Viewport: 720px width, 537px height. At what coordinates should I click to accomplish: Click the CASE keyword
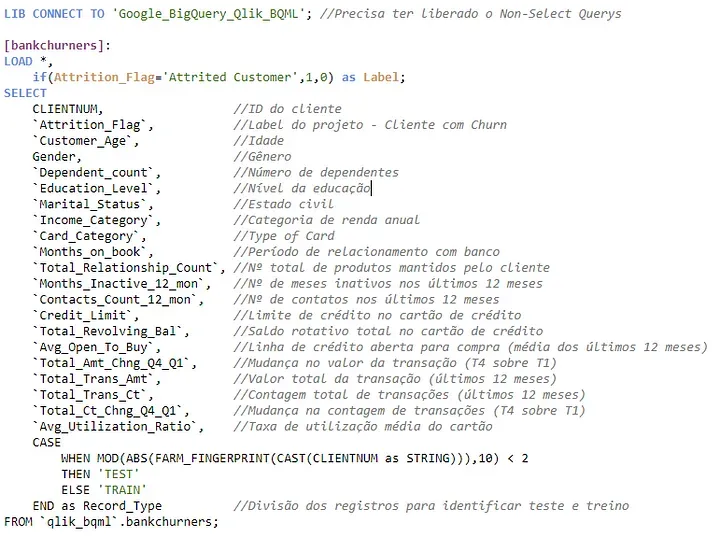[x=46, y=442]
